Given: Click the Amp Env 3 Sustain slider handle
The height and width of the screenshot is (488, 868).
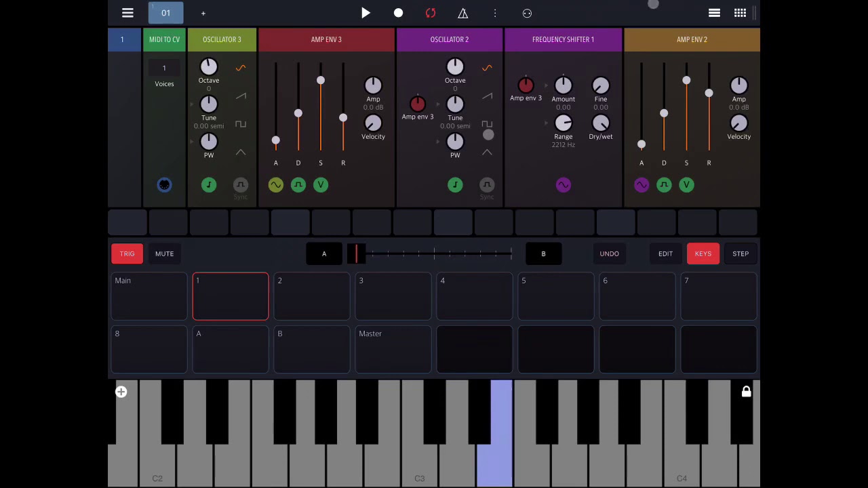Looking at the screenshot, I should [321, 80].
